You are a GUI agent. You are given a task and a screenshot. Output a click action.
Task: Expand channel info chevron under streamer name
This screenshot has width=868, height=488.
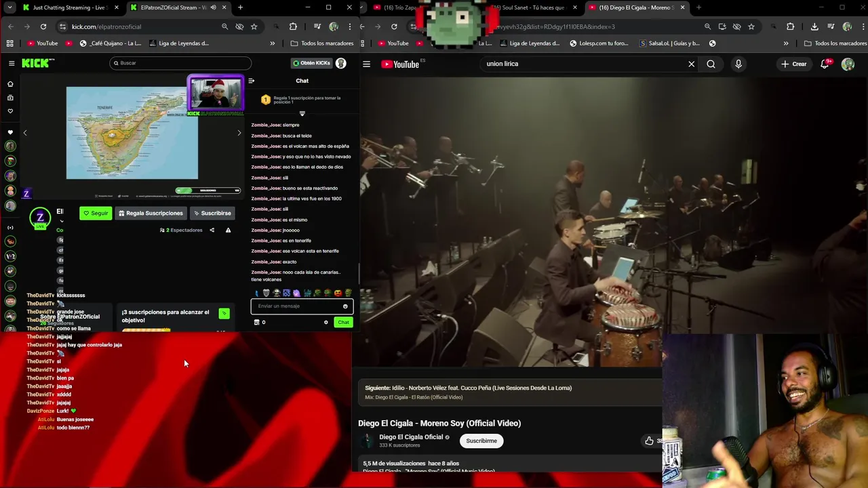(62, 221)
